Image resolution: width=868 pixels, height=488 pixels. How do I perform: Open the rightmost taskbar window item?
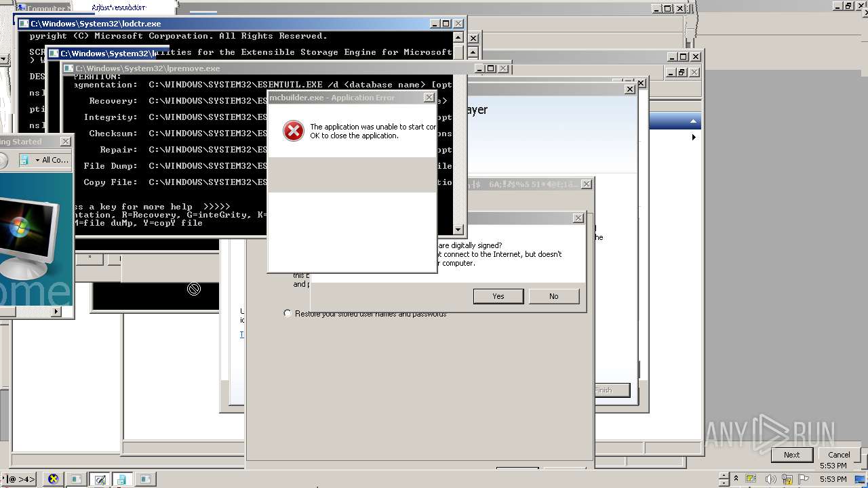coord(144,479)
